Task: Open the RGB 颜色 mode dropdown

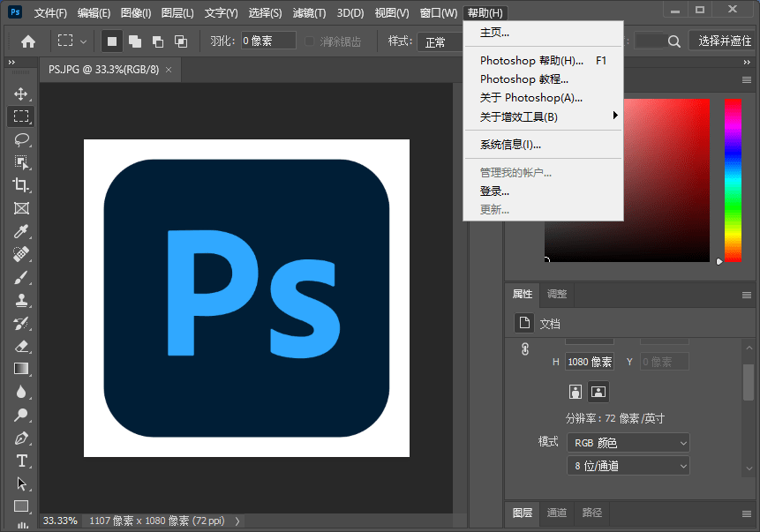Action: (x=628, y=442)
